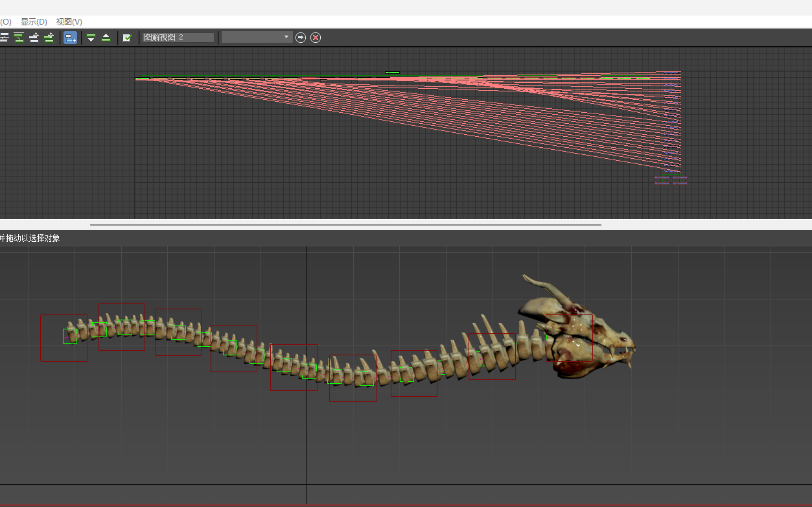Click the Arrange Children icon at left edge
812x507 pixels.
coord(4,38)
